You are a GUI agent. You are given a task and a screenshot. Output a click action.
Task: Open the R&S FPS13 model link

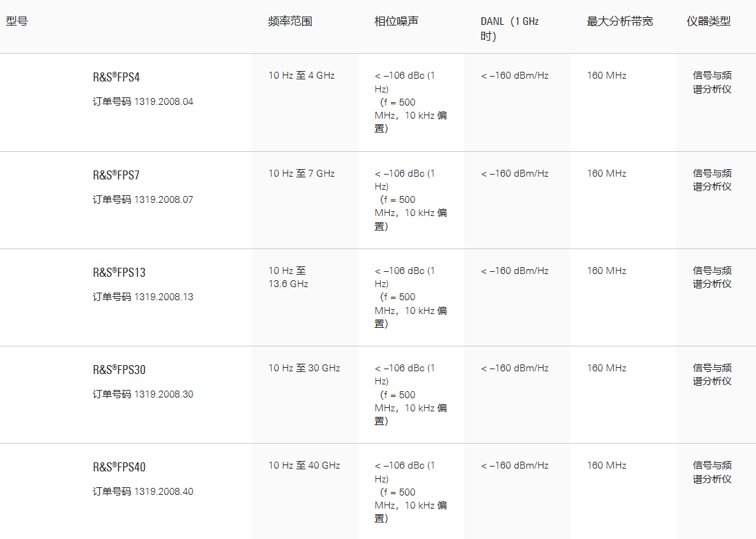pos(119,272)
